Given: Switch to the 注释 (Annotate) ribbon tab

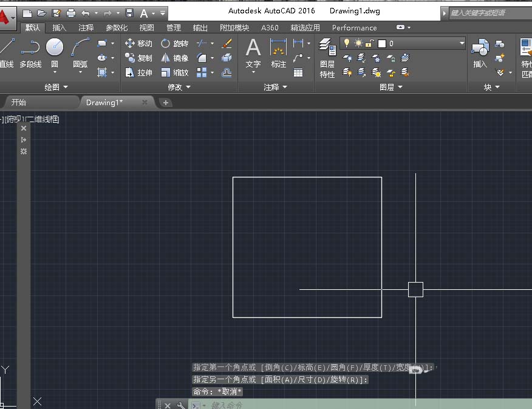Looking at the screenshot, I should tap(86, 28).
